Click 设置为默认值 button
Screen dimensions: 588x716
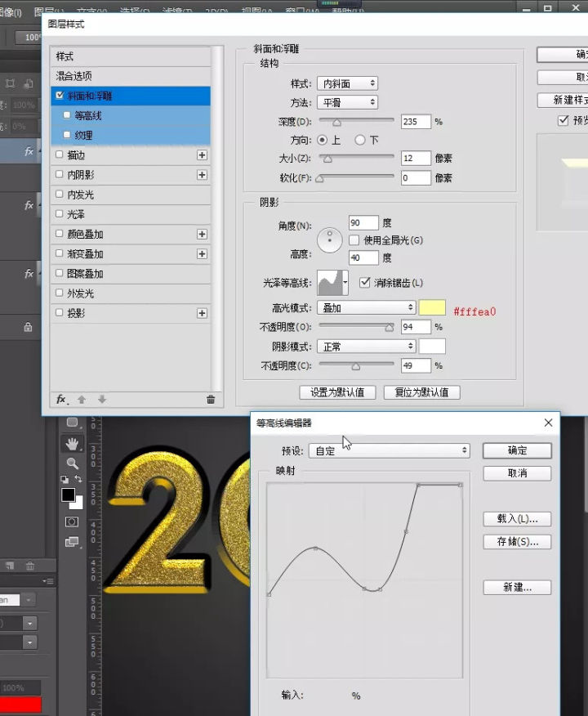click(x=337, y=392)
